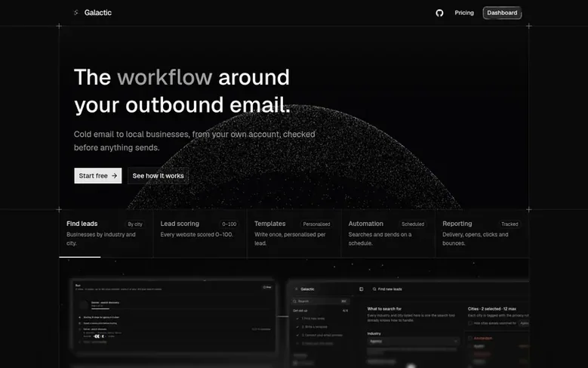
Task: Click 'What to search for' heading in preview
Action: click(x=384, y=308)
